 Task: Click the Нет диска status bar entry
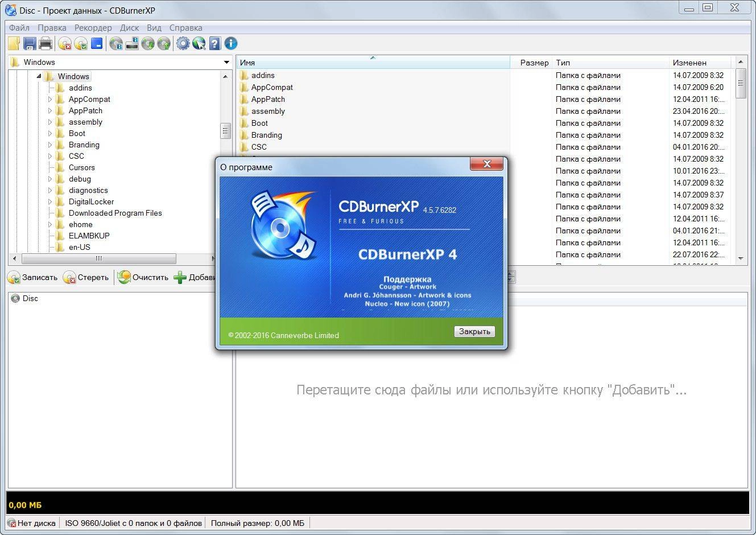pyautogui.click(x=32, y=523)
